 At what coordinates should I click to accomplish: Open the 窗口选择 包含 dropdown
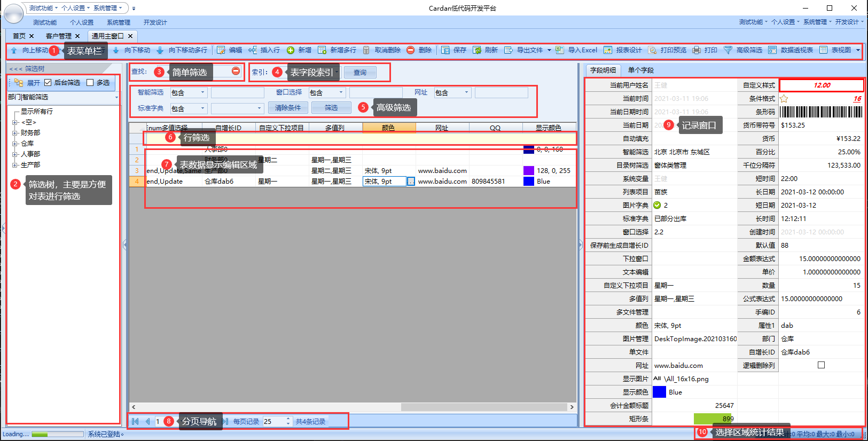pos(341,92)
